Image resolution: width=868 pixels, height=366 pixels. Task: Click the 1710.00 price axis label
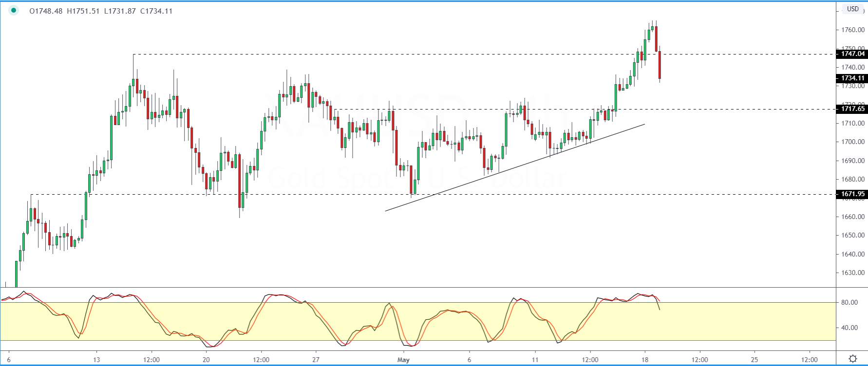(x=853, y=124)
